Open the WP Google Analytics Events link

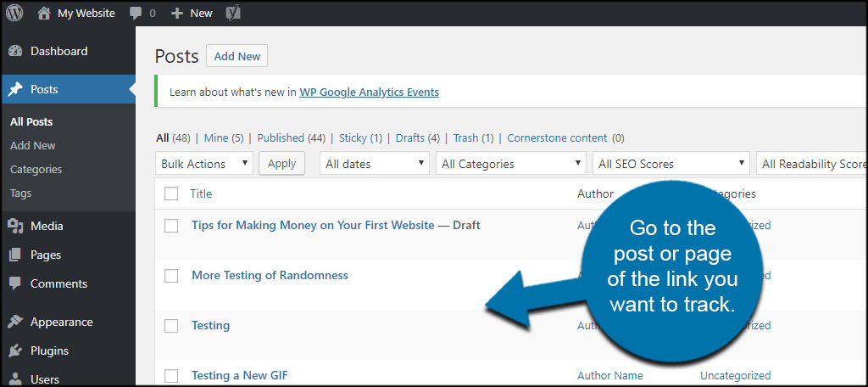[x=370, y=92]
